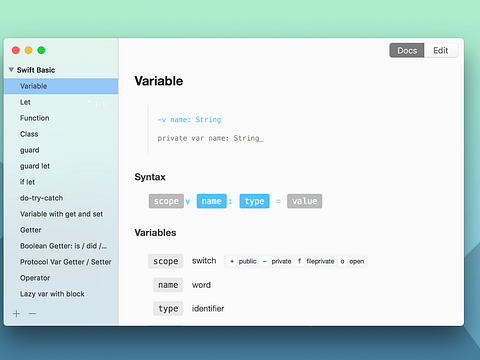This screenshot has height=360, width=480.
Task: Click the Swift Basic group title
Action: click(x=36, y=70)
